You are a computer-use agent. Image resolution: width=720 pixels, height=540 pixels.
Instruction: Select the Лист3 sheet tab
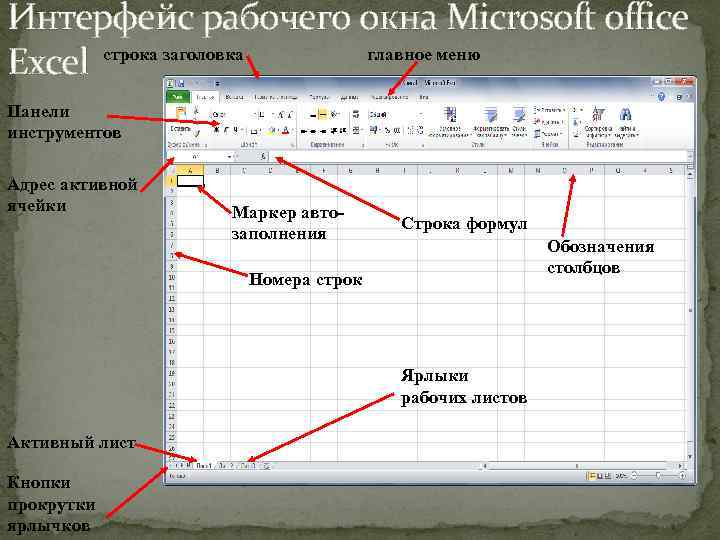pyautogui.click(x=248, y=466)
